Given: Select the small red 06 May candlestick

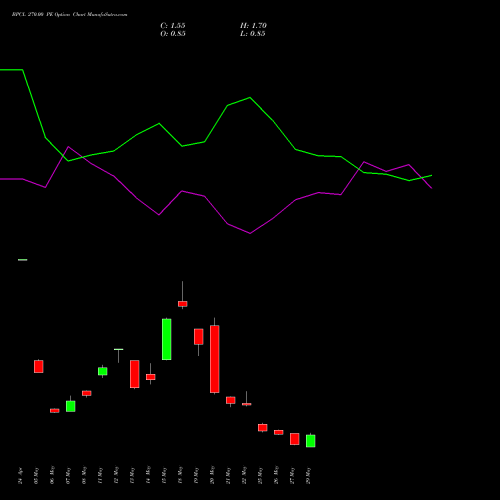Looking at the screenshot, I should tap(55, 411).
